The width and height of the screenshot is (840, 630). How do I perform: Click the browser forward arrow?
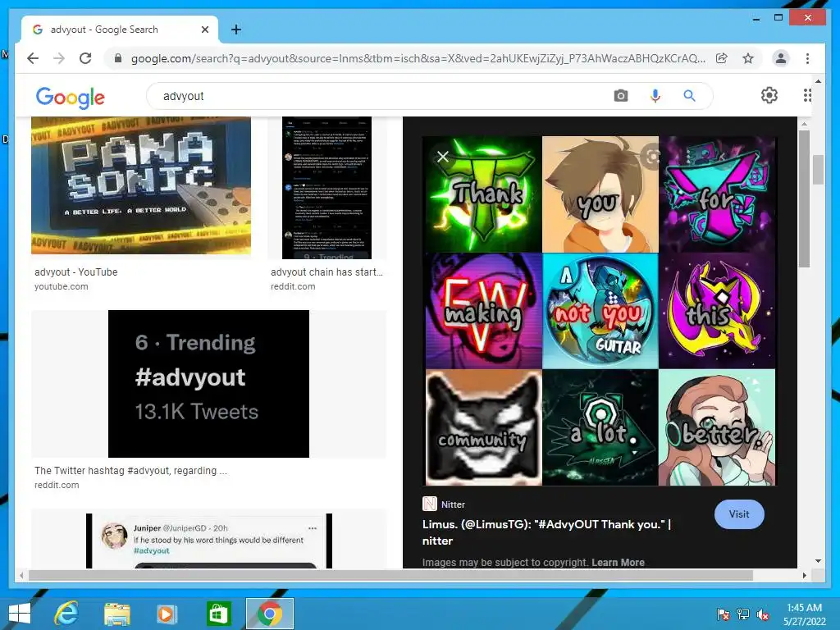(x=59, y=58)
